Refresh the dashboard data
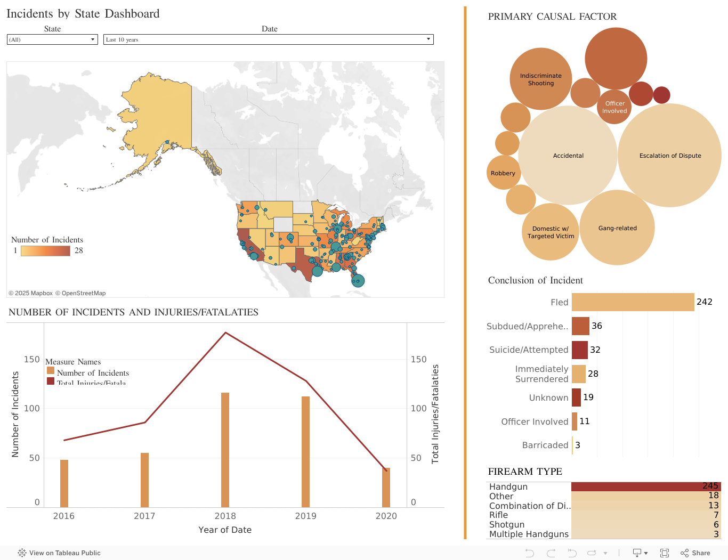 [592, 553]
